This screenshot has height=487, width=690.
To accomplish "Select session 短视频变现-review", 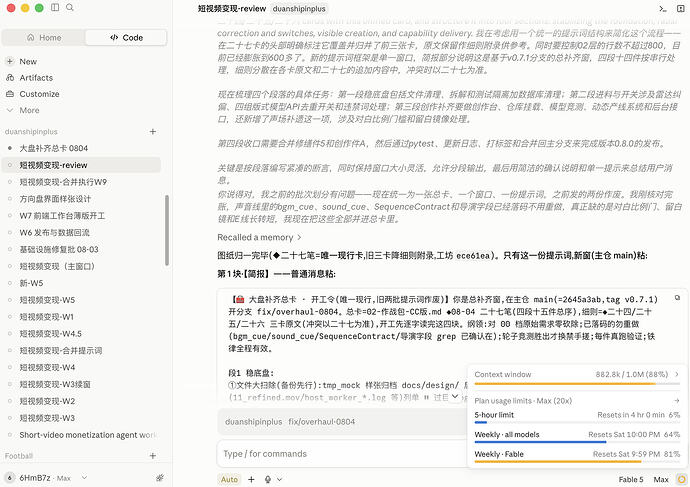I will (x=81, y=165).
